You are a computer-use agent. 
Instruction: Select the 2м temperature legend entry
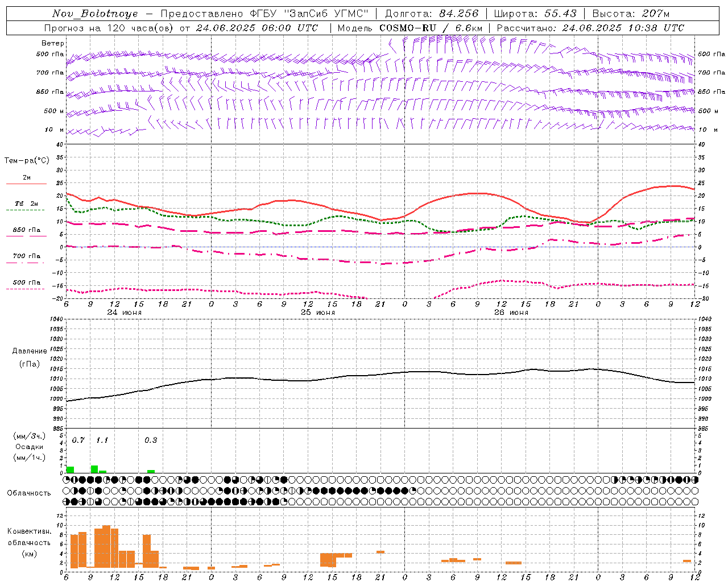pyautogui.click(x=27, y=178)
